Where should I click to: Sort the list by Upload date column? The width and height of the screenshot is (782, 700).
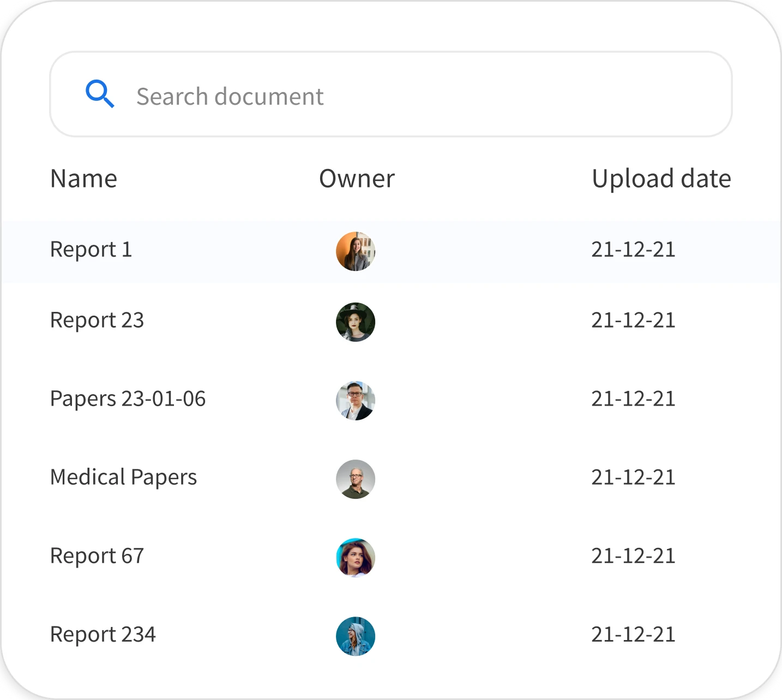tap(661, 178)
